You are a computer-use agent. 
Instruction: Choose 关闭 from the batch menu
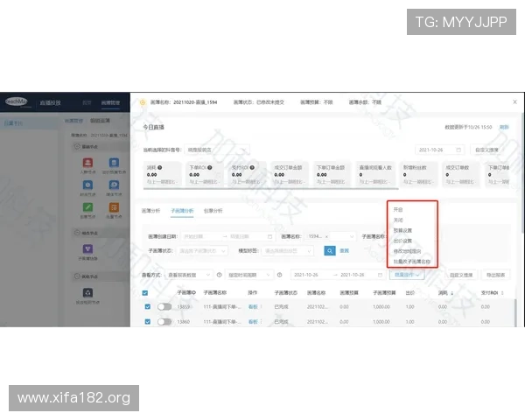pyautogui.click(x=398, y=220)
